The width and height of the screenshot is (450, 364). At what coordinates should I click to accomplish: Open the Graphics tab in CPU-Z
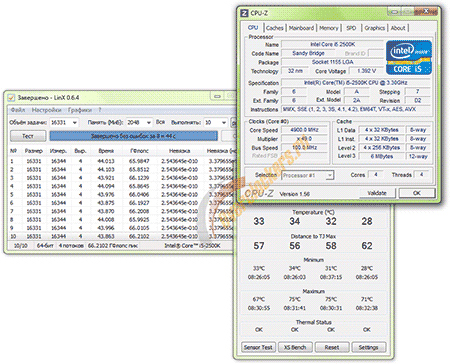click(x=374, y=28)
